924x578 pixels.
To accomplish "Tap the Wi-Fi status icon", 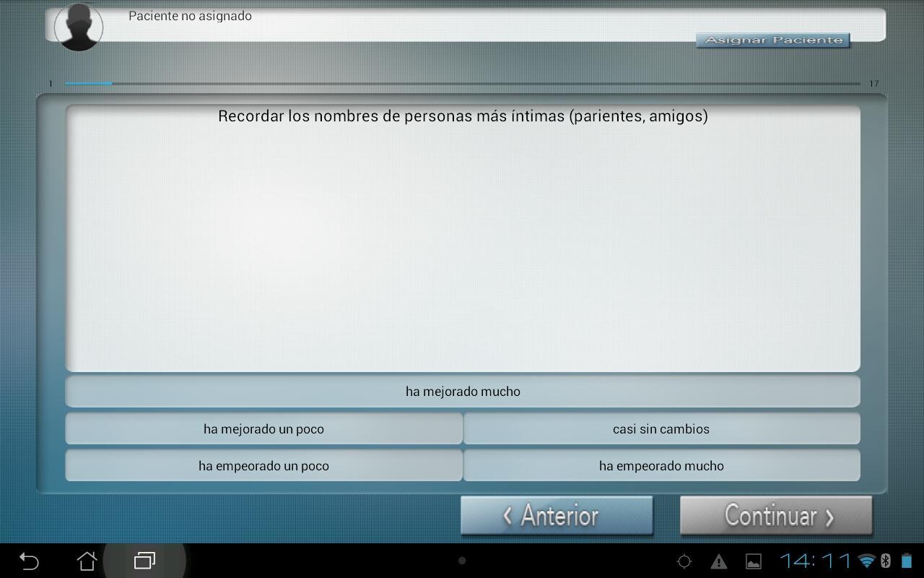I will pos(866,561).
